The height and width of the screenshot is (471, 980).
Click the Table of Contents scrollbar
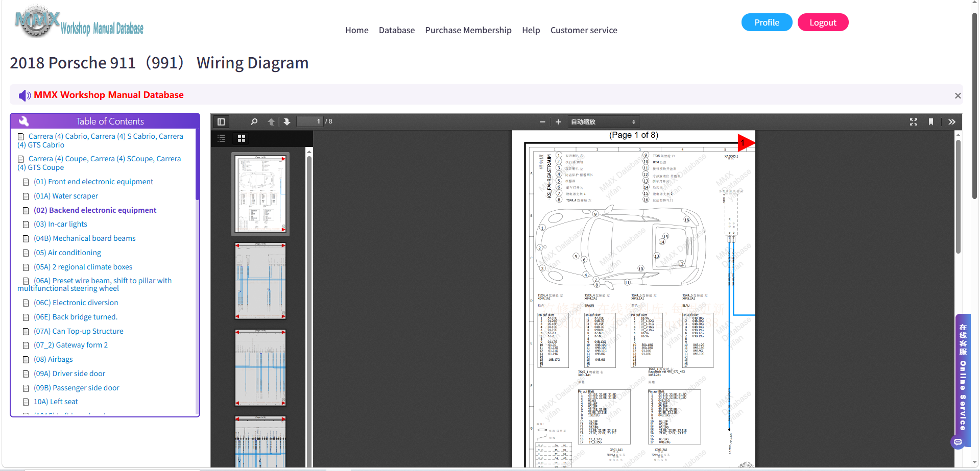(x=198, y=164)
